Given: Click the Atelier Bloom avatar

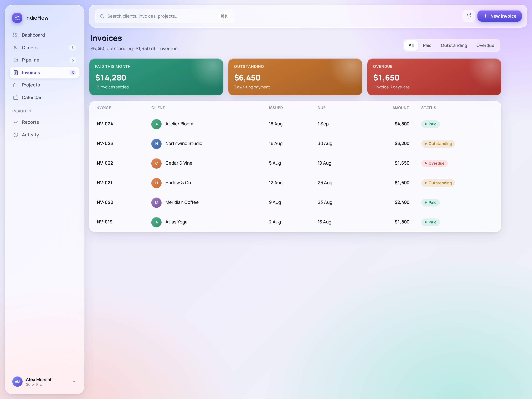Looking at the screenshot, I should (156, 124).
